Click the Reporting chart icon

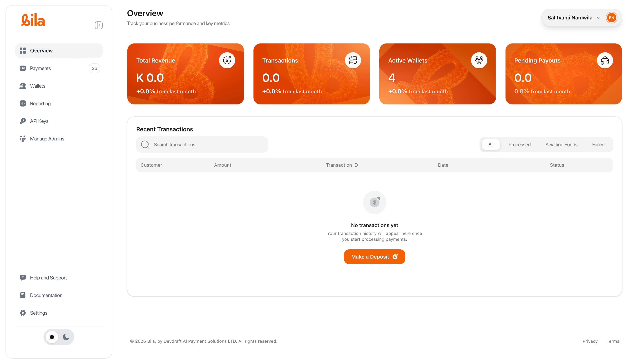(23, 103)
